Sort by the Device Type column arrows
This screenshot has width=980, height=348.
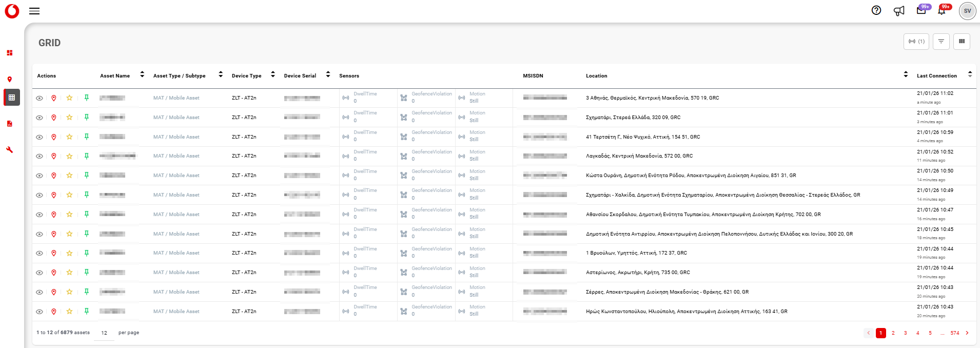[x=273, y=75]
